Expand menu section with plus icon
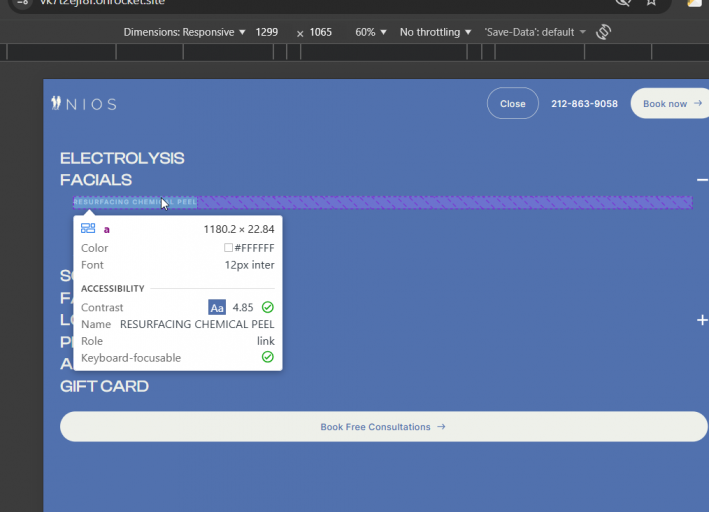Viewport: 709px width, 512px height. click(x=702, y=320)
